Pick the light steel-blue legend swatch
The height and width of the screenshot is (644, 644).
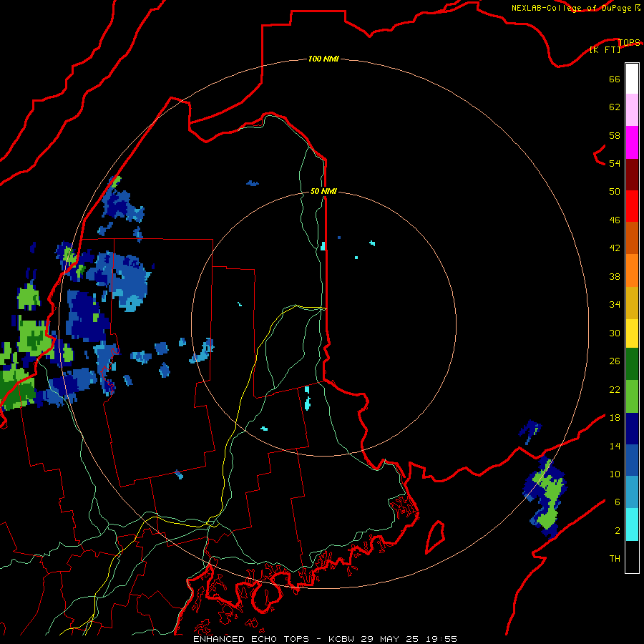[632, 492]
